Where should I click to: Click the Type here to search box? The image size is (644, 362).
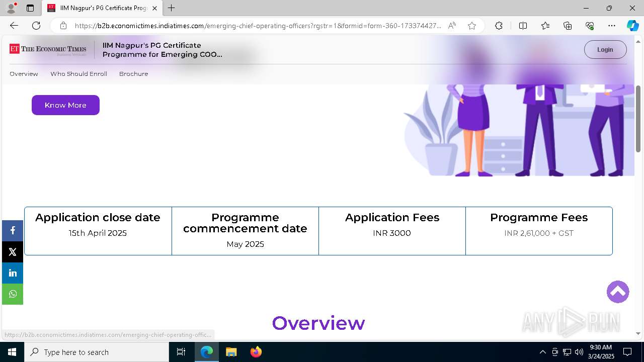[x=97, y=352]
